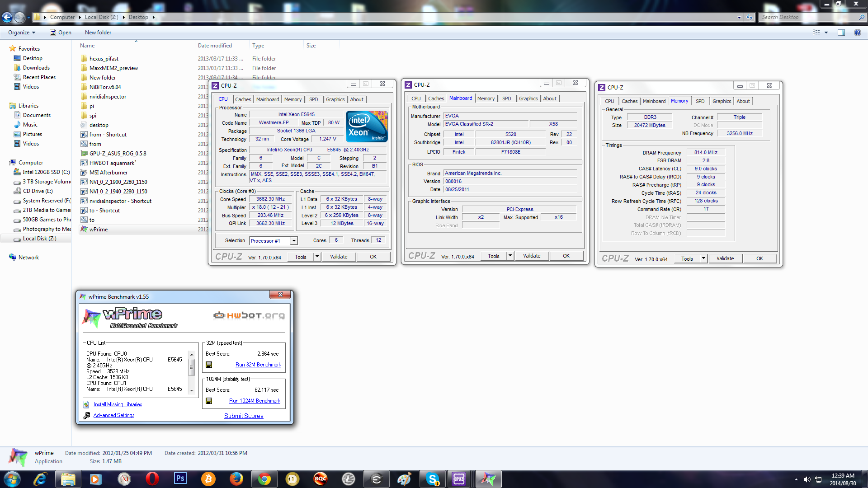
Task: Click Run 32M Benchmark link
Action: click(258, 365)
